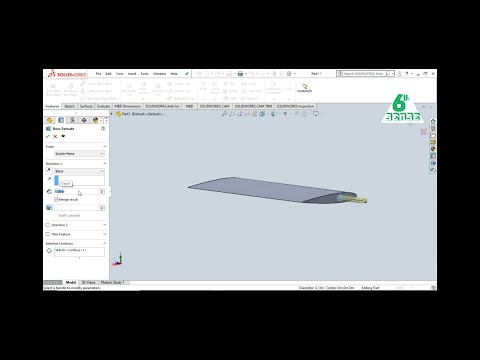The height and width of the screenshot is (360, 480).
Task: Click the View Settings monitor icon
Action: click(316, 114)
